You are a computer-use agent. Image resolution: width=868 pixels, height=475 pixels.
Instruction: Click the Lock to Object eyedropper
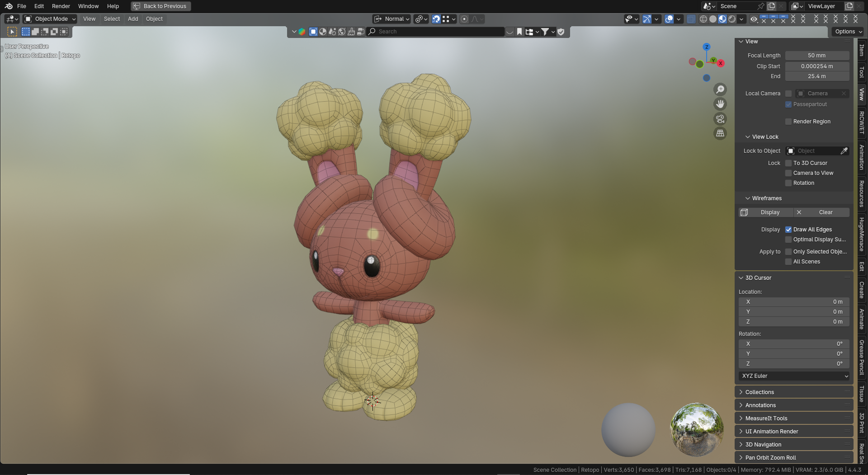click(844, 151)
